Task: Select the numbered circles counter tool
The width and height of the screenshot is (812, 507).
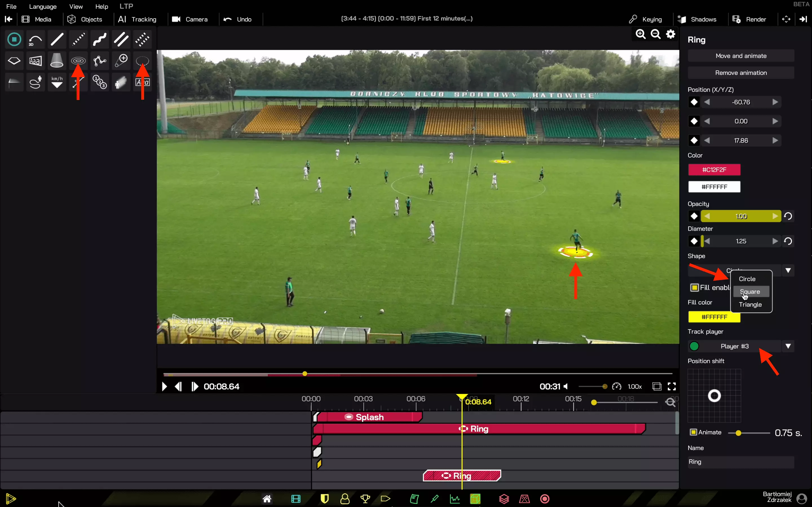Action: (x=100, y=82)
